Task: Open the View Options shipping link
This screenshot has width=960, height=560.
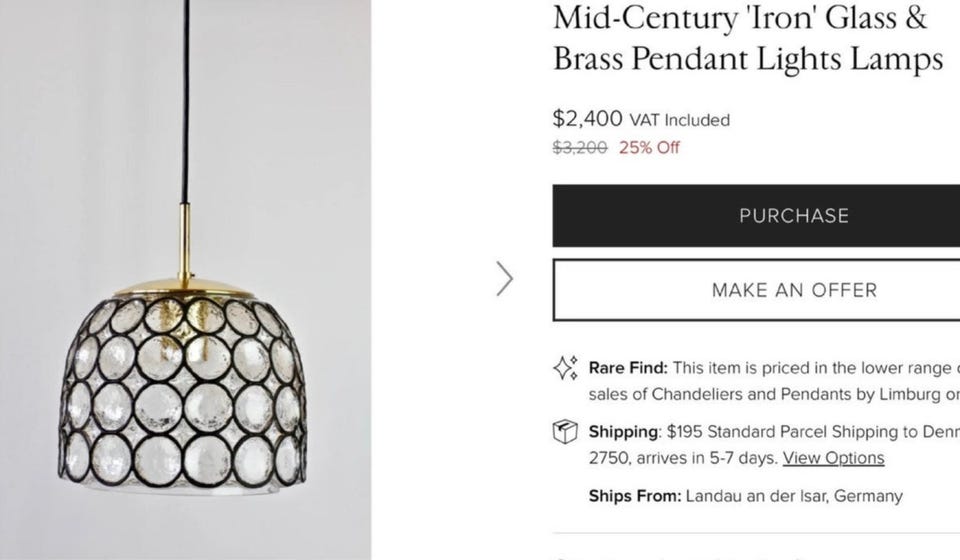Action: [833, 458]
